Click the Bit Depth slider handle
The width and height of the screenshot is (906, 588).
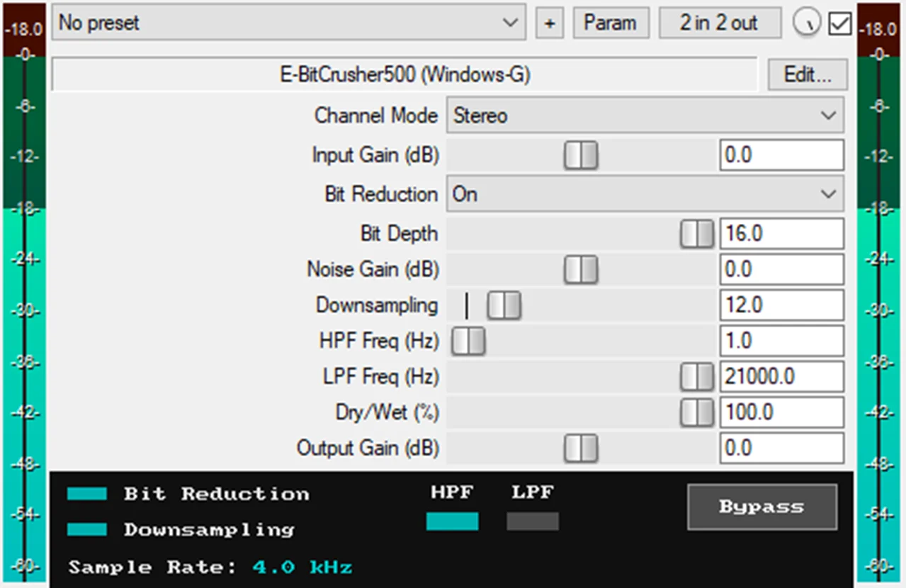click(x=697, y=234)
